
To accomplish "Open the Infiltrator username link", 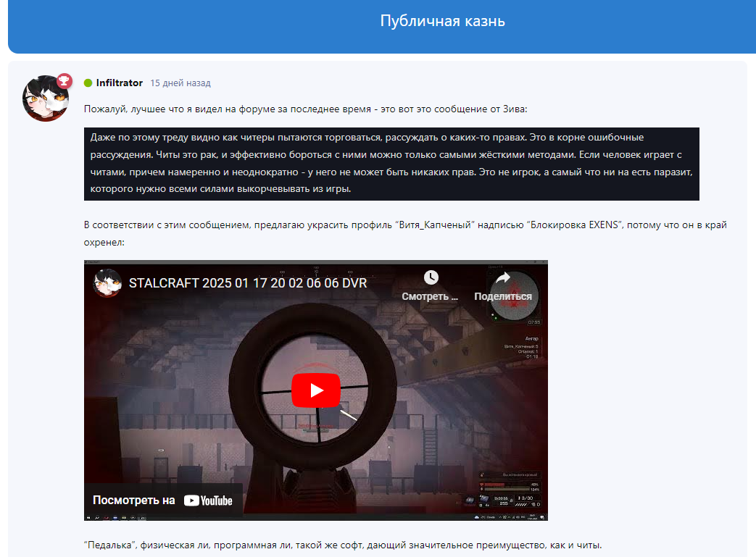I will pyautogui.click(x=119, y=83).
